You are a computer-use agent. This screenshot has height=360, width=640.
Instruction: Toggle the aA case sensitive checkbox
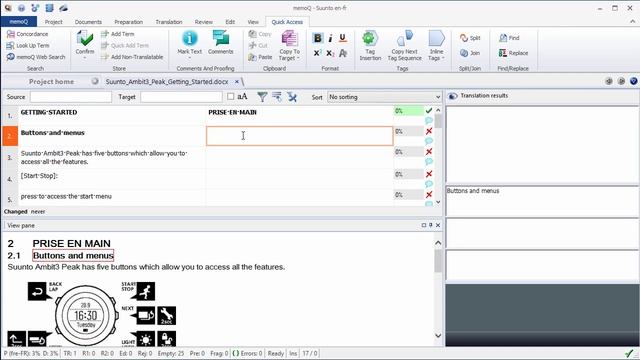coord(231,96)
